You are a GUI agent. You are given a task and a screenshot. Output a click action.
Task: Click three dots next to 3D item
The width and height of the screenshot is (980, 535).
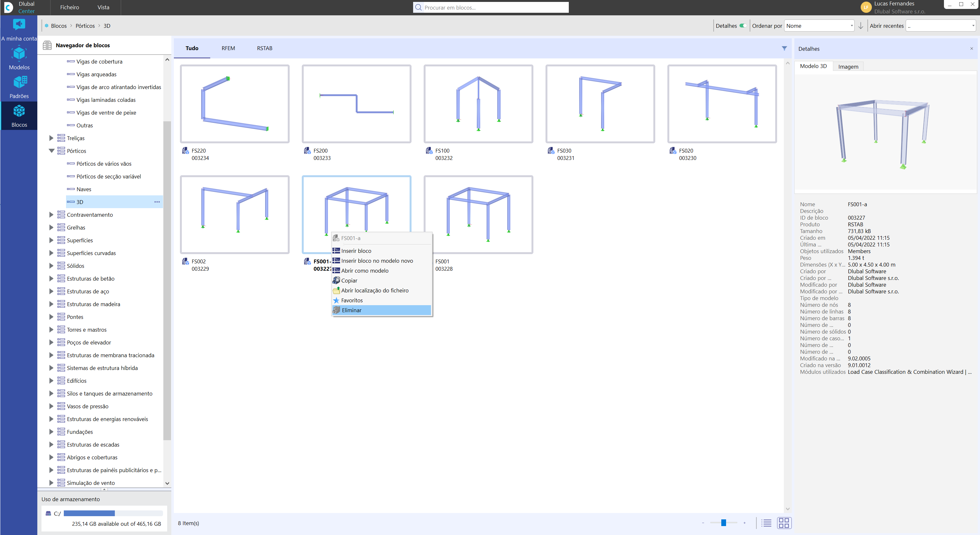157,202
